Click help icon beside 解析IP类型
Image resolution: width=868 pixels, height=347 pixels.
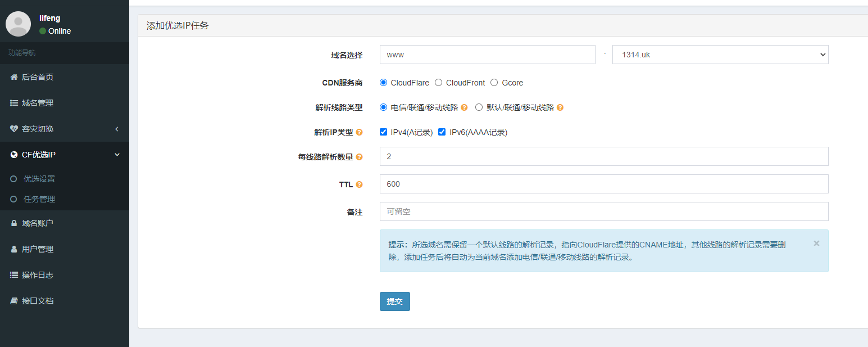click(359, 132)
